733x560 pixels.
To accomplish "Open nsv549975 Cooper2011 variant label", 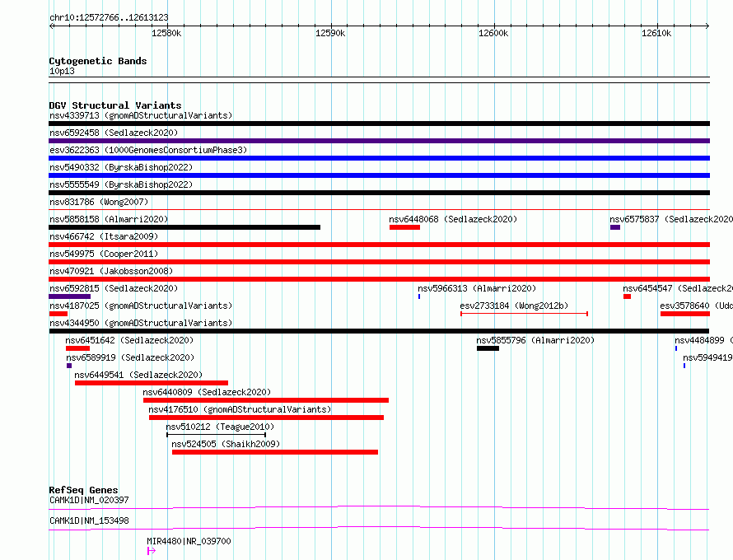I will [x=104, y=254].
